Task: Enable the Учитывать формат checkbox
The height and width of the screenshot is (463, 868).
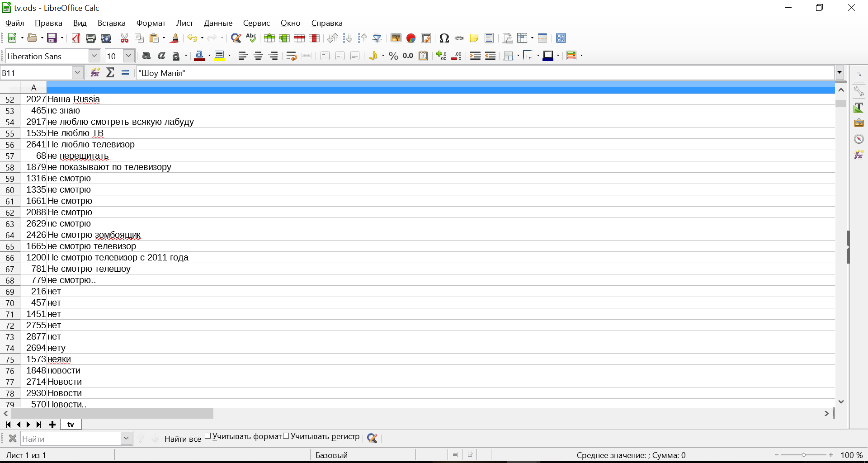Action: coord(208,436)
